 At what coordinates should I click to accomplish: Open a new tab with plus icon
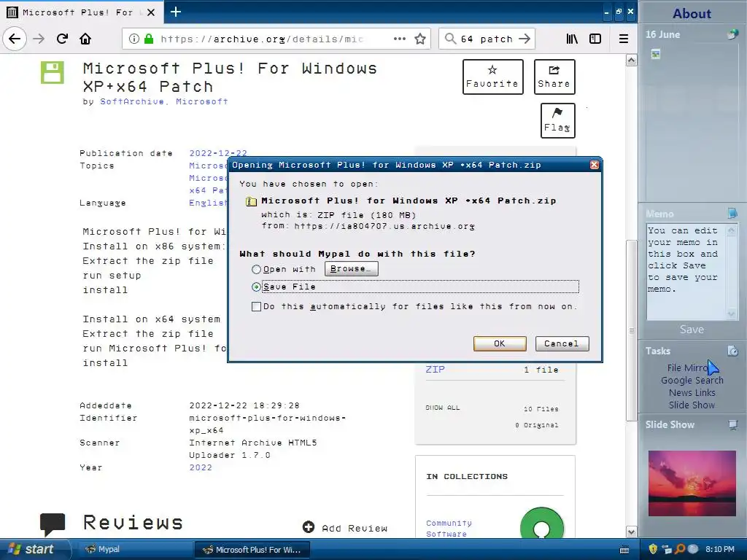point(175,12)
